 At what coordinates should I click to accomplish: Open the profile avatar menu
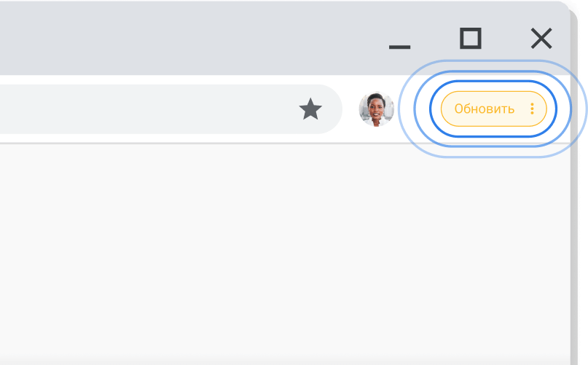coord(376,109)
